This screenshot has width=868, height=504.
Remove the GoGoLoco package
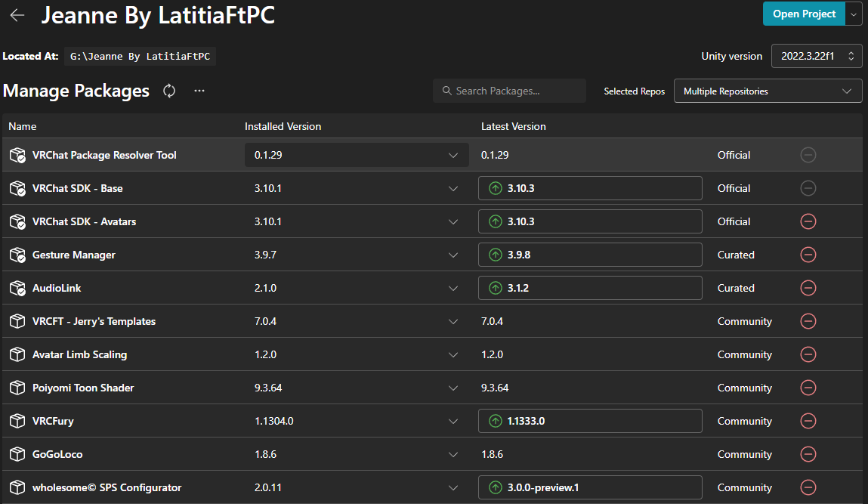[808, 454]
